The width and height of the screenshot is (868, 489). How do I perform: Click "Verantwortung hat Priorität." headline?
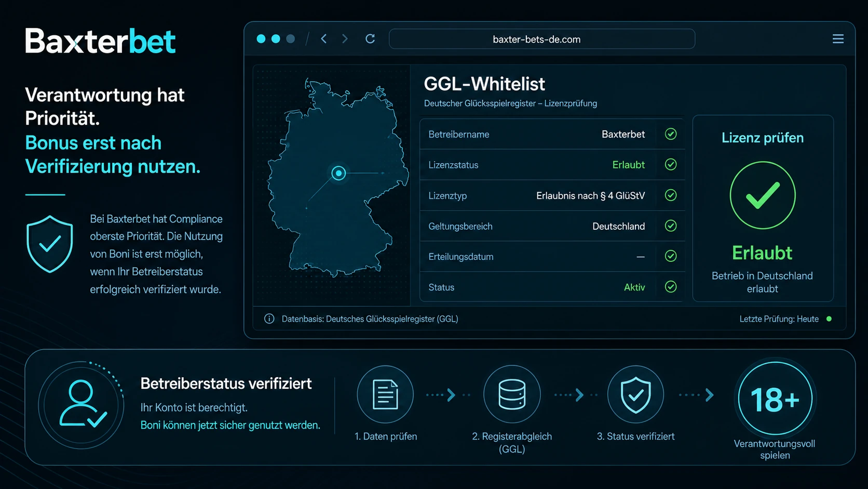pos(104,107)
